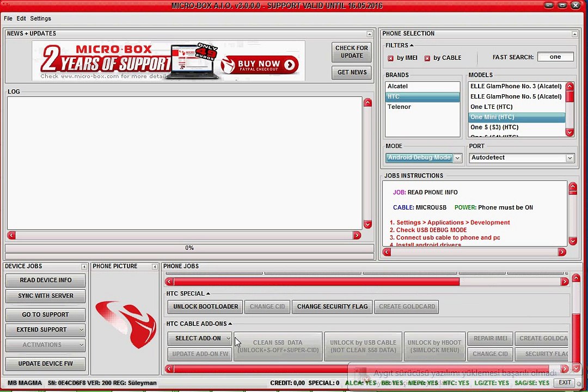The height and width of the screenshot is (392, 588).
Task: Click the 0% progress bar
Action: tap(189, 248)
